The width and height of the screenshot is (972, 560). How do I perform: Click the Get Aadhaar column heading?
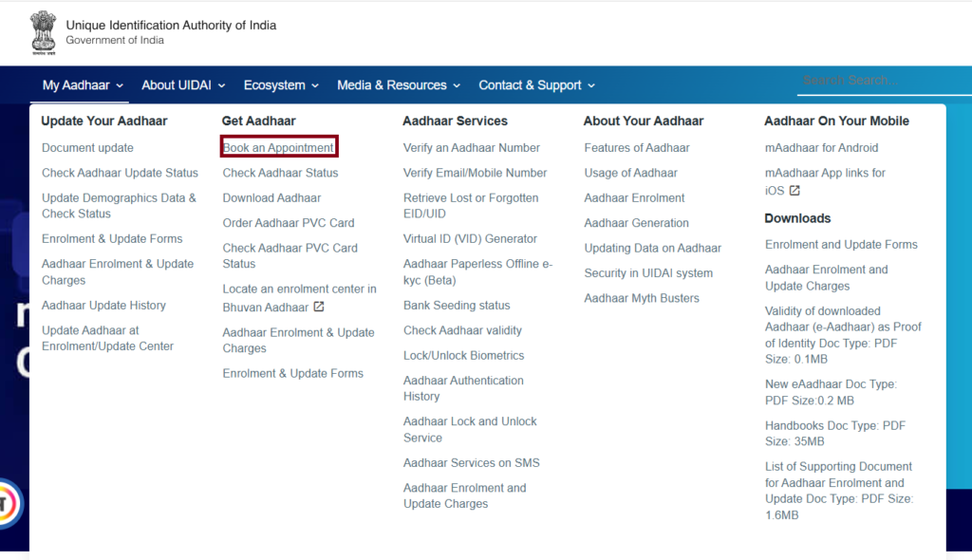259,121
